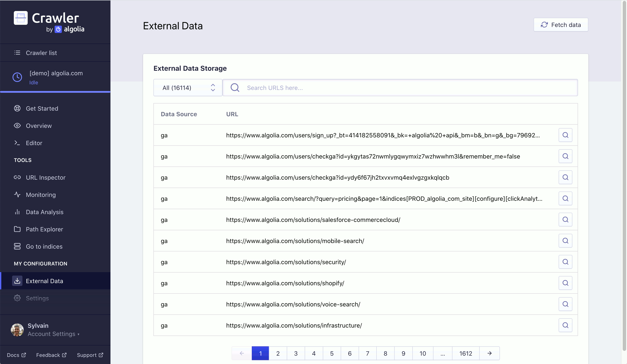Click the Fetch data button

561,25
